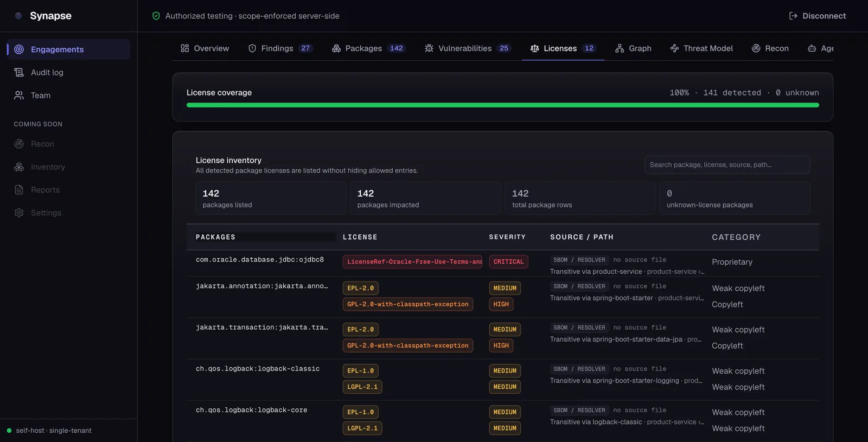Switch to Threat Model tab

pyautogui.click(x=701, y=48)
